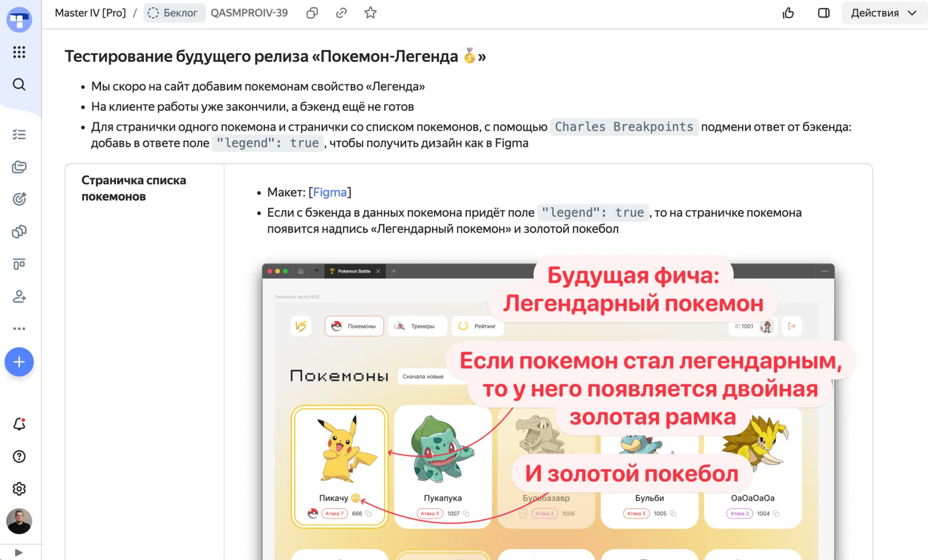Open the search in the sidebar
The width and height of the screenshot is (928, 560).
pyautogui.click(x=19, y=84)
